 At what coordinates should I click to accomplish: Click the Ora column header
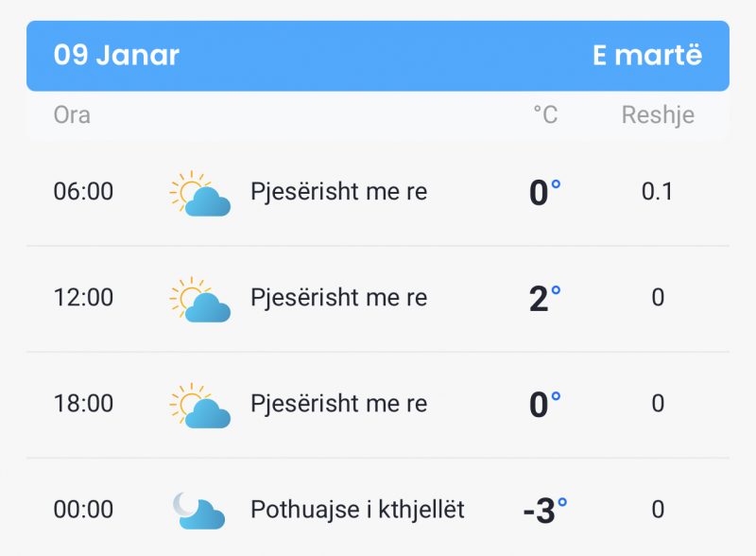(x=72, y=115)
